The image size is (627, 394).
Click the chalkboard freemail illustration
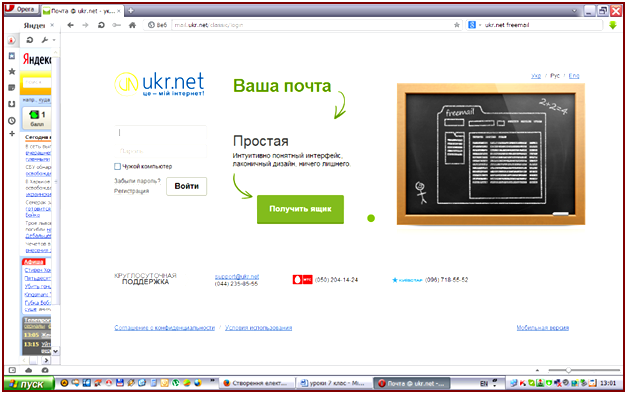pos(491,154)
